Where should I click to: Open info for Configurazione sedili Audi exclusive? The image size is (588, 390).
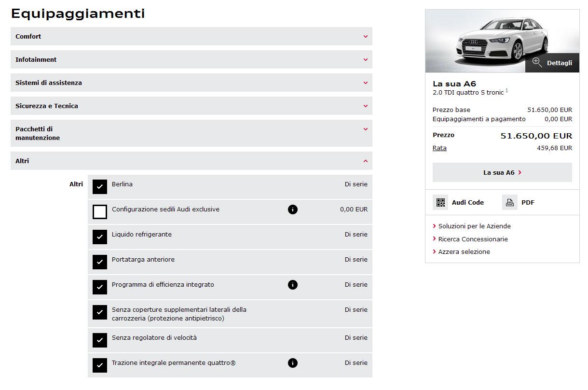(x=293, y=209)
